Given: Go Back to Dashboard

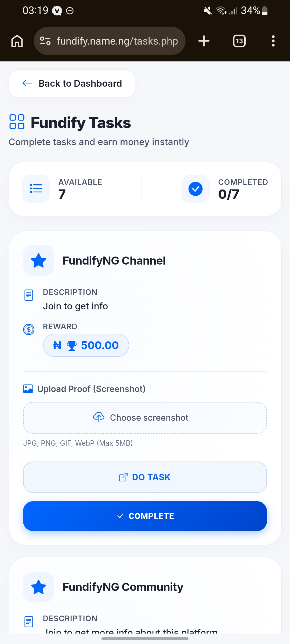Looking at the screenshot, I should [x=72, y=83].
